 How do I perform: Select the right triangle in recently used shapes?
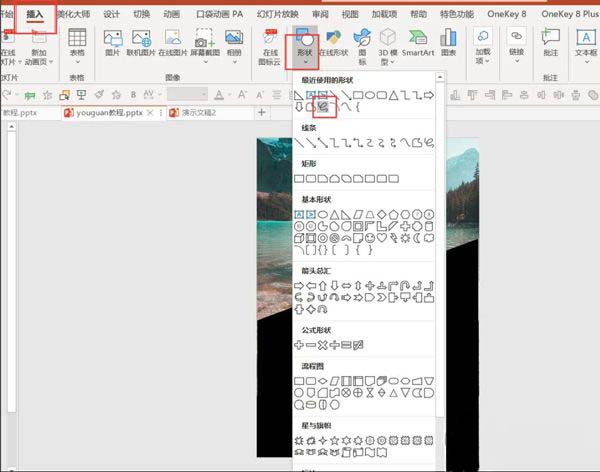coord(298,95)
